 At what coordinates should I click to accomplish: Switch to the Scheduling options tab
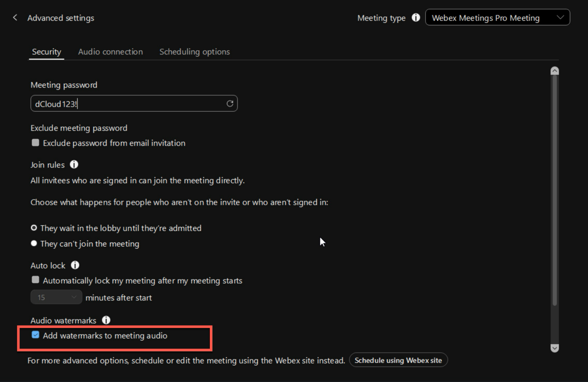[x=194, y=52]
